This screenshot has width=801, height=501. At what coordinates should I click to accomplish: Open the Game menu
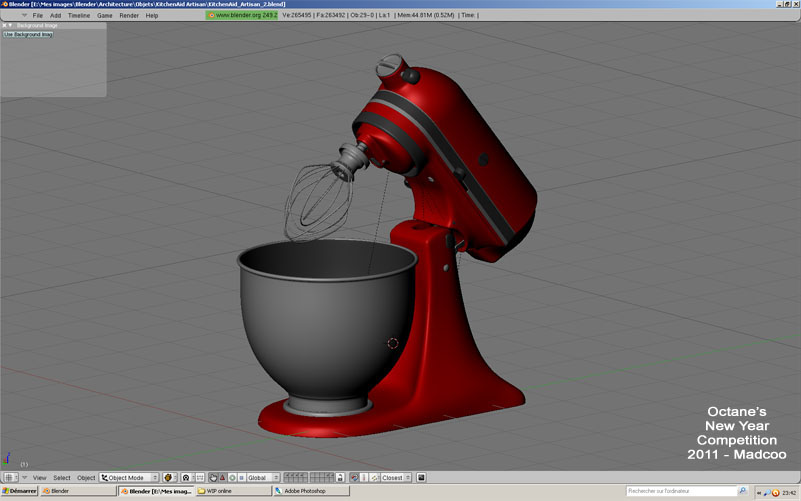(x=105, y=15)
